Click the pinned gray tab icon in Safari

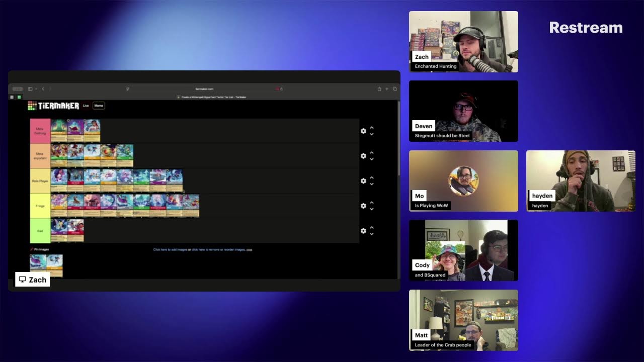pos(12,97)
